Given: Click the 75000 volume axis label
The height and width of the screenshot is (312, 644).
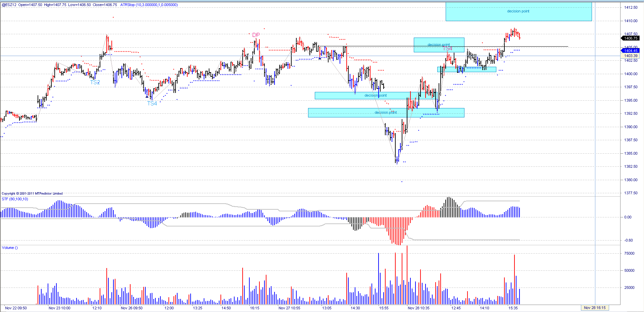Looking at the screenshot, I should pos(629,253).
